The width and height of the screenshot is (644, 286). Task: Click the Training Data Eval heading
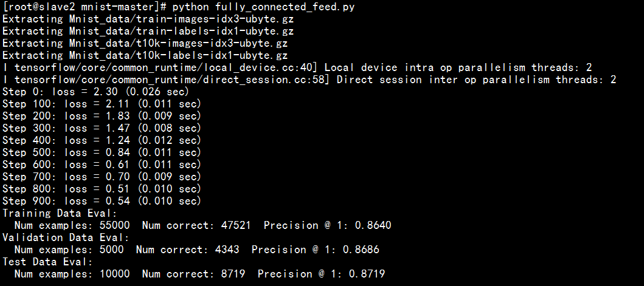60,213
